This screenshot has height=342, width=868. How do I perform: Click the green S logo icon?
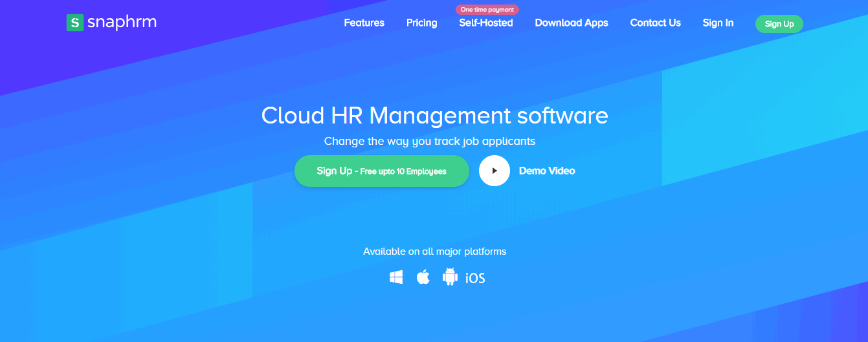(x=75, y=23)
